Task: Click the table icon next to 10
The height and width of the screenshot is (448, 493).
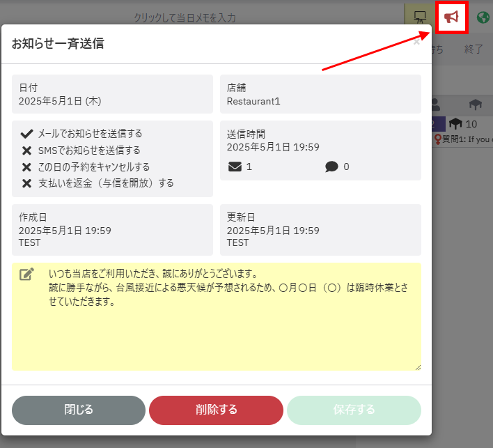Action: point(455,124)
